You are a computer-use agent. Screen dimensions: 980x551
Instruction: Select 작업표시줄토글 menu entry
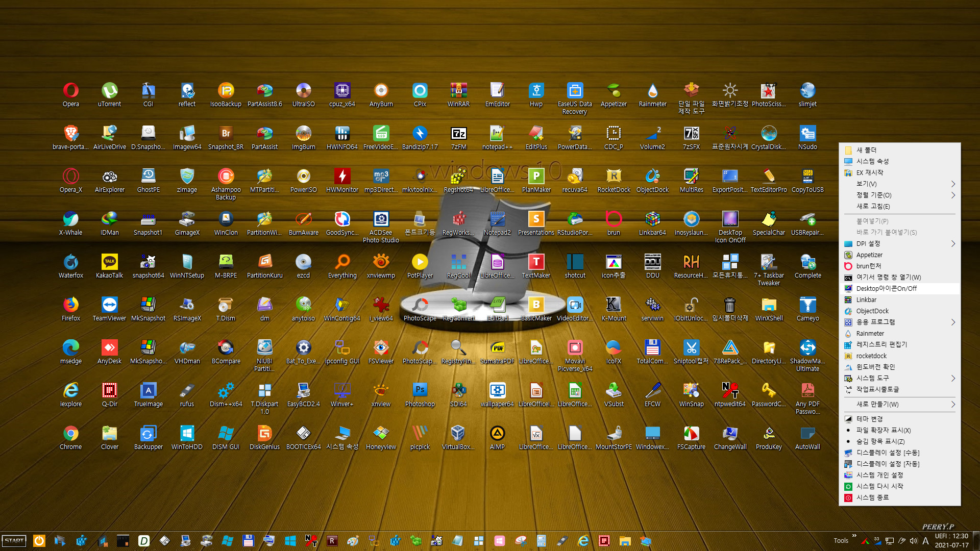899,389
